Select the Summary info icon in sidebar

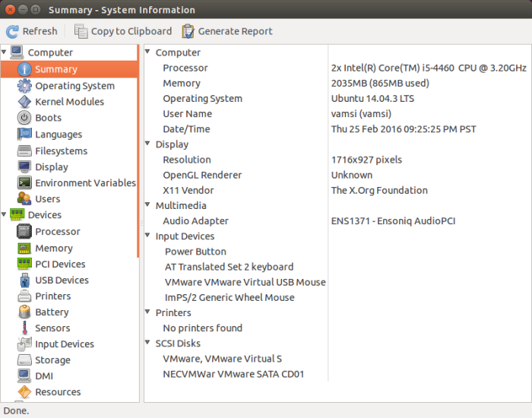point(24,69)
